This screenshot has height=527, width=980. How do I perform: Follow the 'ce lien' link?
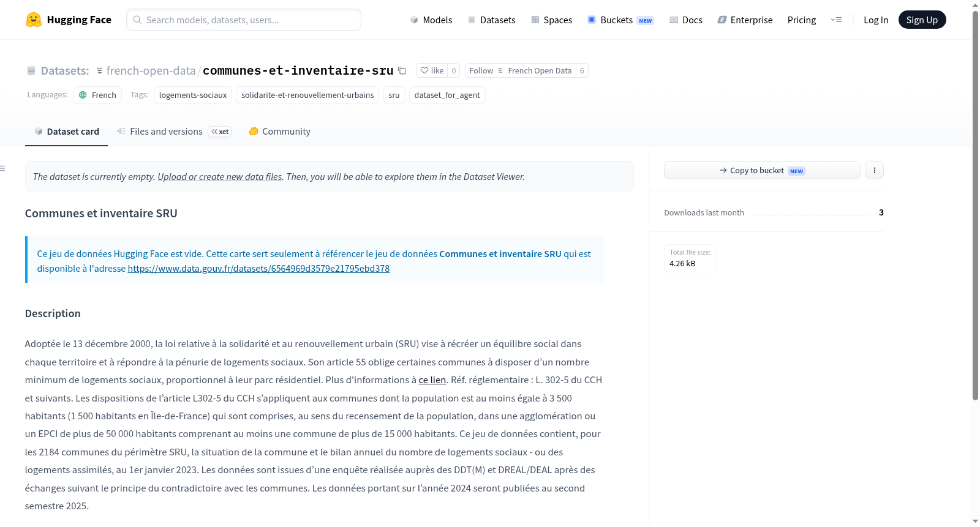point(432,379)
